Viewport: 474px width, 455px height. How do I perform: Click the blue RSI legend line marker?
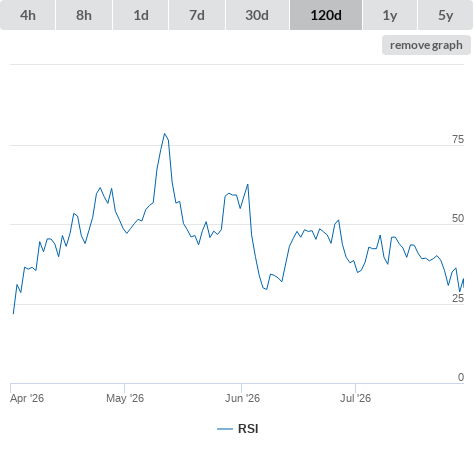pos(225,429)
